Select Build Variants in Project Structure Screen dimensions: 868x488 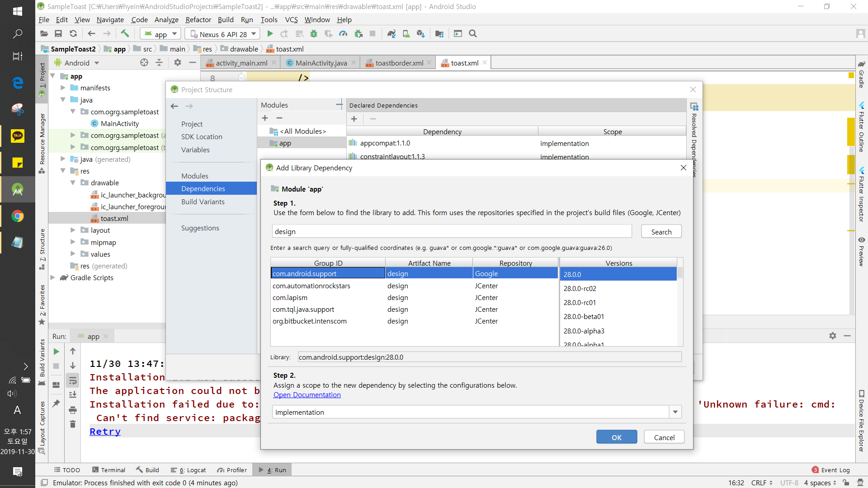[x=203, y=202]
